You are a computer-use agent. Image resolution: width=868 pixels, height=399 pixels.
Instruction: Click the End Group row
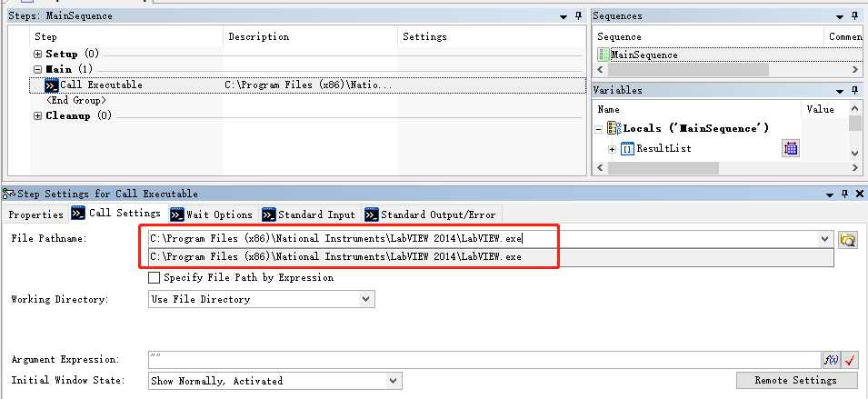(x=75, y=101)
